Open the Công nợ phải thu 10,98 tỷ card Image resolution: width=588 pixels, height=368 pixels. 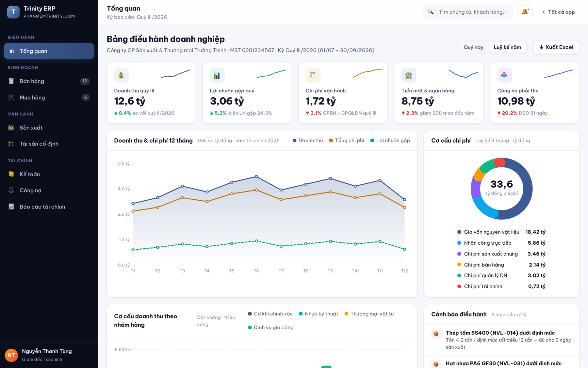[x=534, y=93]
